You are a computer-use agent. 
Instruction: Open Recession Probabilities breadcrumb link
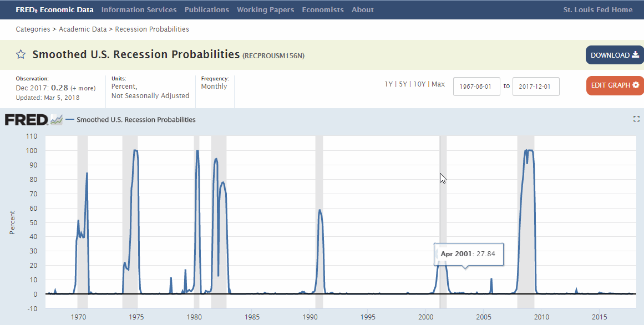[x=152, y=29]
